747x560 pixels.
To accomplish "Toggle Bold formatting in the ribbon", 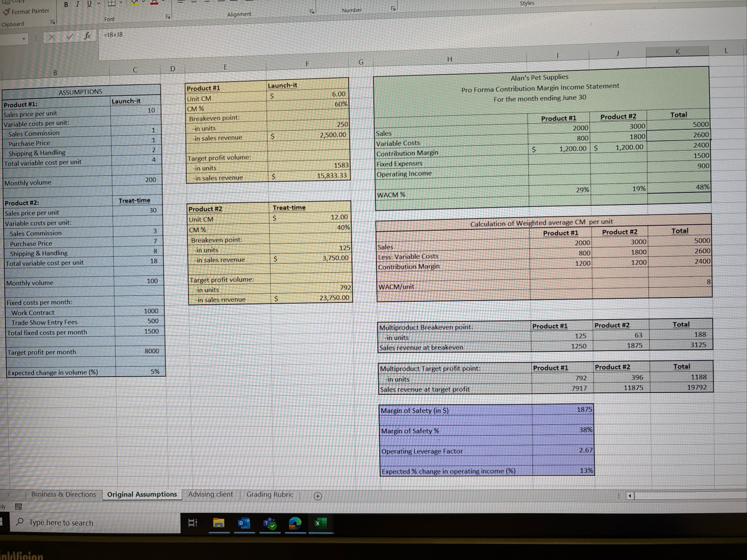I will coord(66,5).
